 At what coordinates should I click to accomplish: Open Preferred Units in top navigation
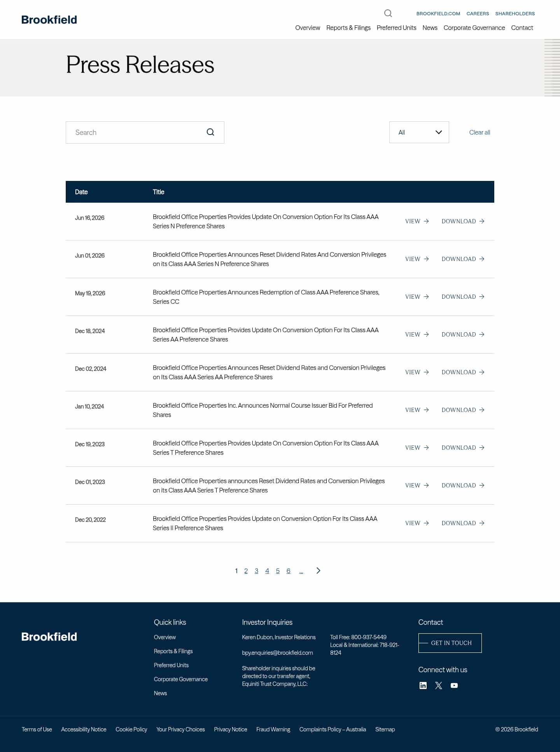[x=396, y=28]
